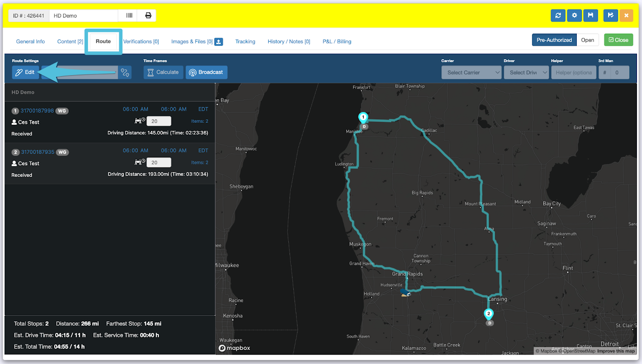The width and height of the screenshot is (642, 364).
Task: Click the orange X button in header
Action: 626,16
